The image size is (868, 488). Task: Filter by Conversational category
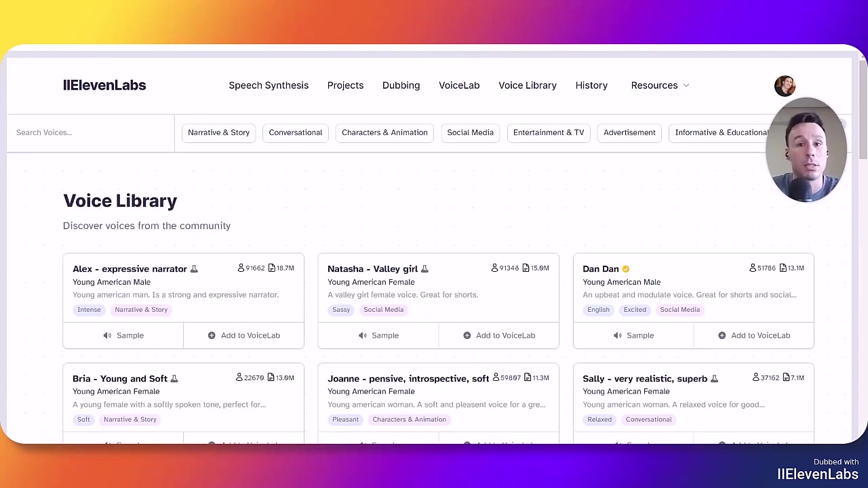(x=296, y=133)
